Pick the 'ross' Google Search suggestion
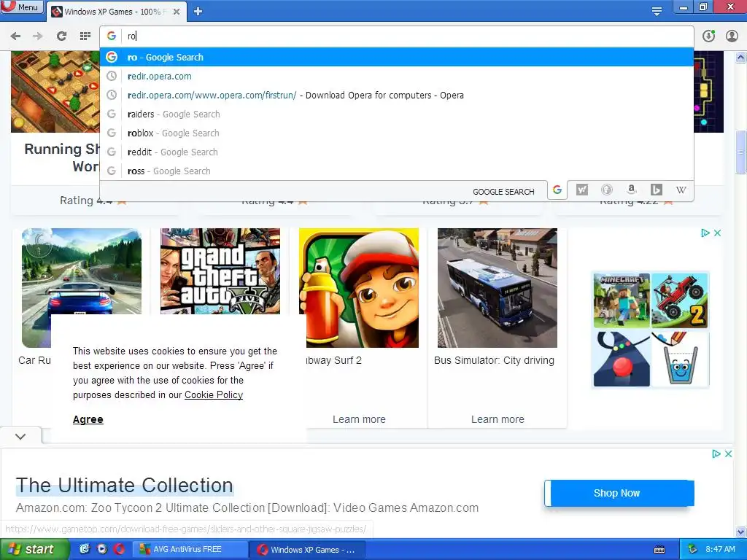The height and width of the screenshot is (560, 747). [396, 171]
